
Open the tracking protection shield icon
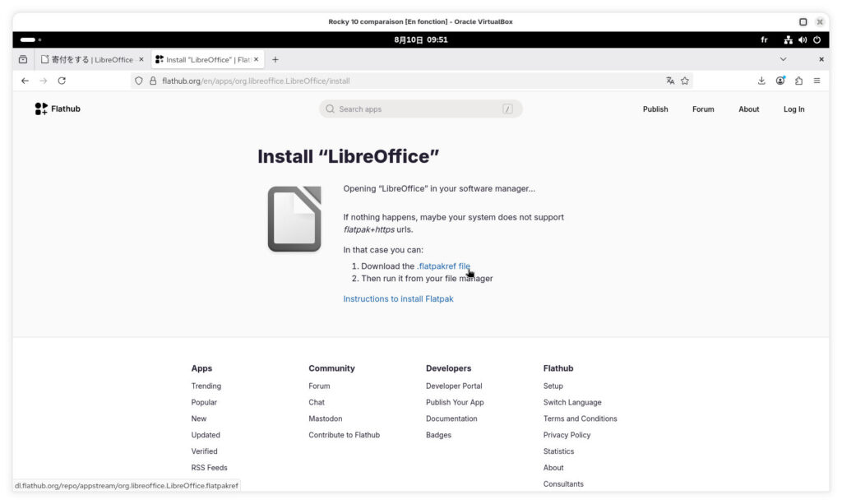tap(138, 81)
